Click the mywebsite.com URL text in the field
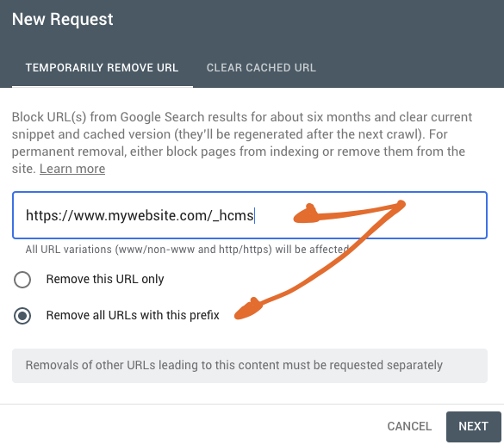 click(140, 215)
